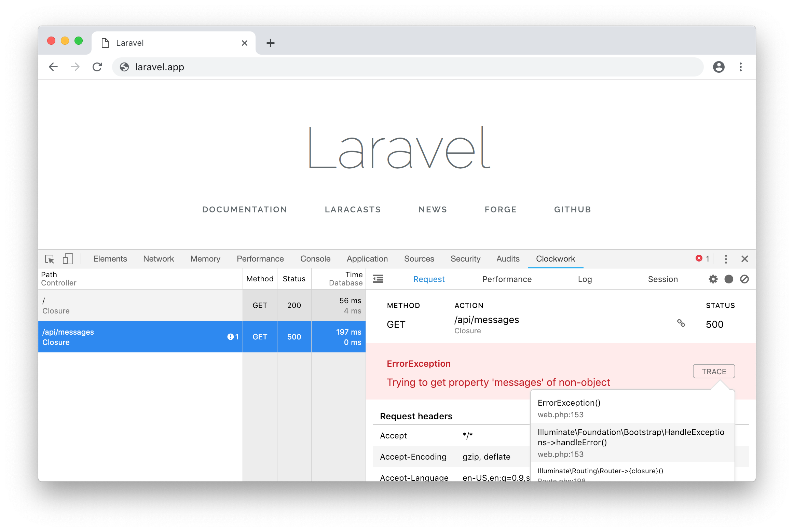Screen dimensions: 794x532
Task: Switch to the Elements tab
Action: 110,259
